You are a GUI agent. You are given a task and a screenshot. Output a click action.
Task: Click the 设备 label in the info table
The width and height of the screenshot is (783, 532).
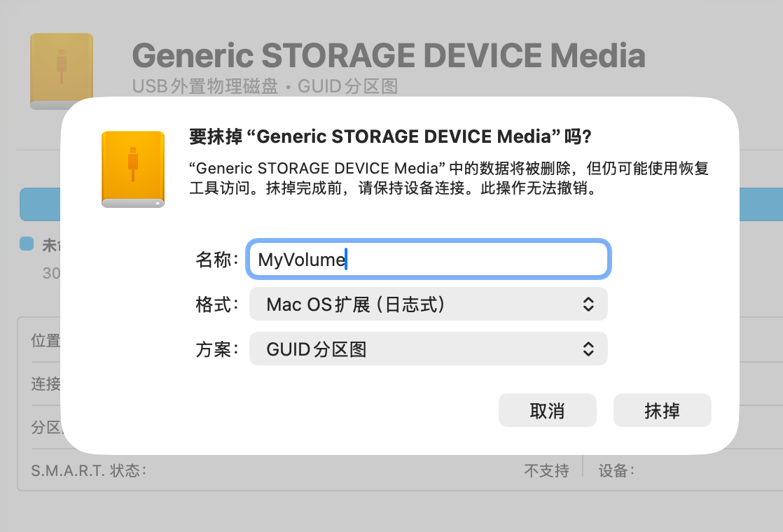click(616, 470)
